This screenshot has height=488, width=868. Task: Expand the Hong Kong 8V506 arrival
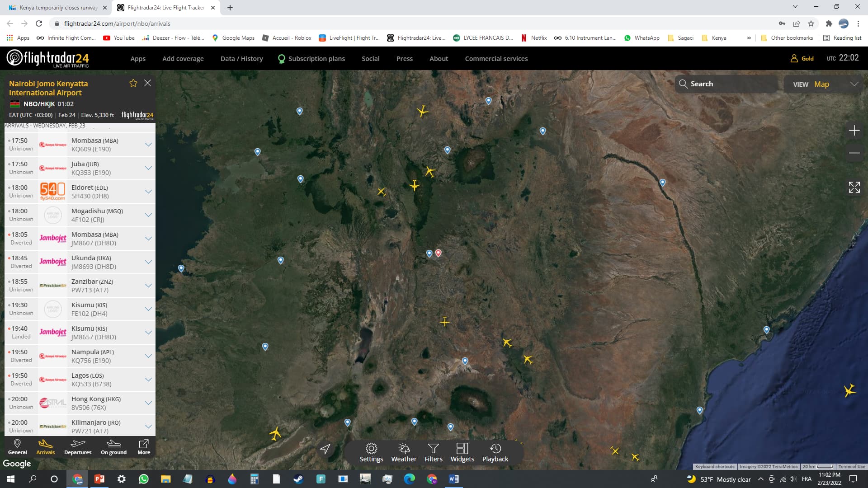148,403
